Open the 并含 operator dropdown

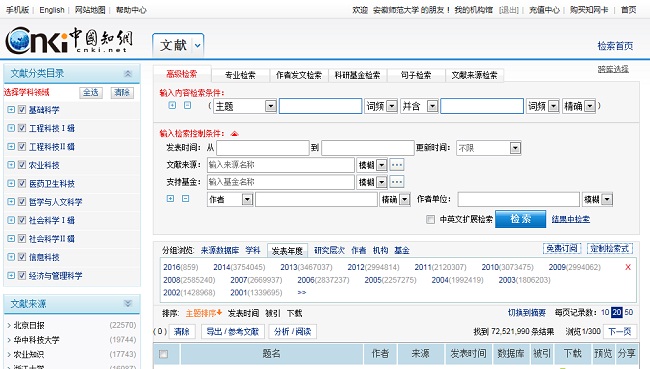point(419,106)
